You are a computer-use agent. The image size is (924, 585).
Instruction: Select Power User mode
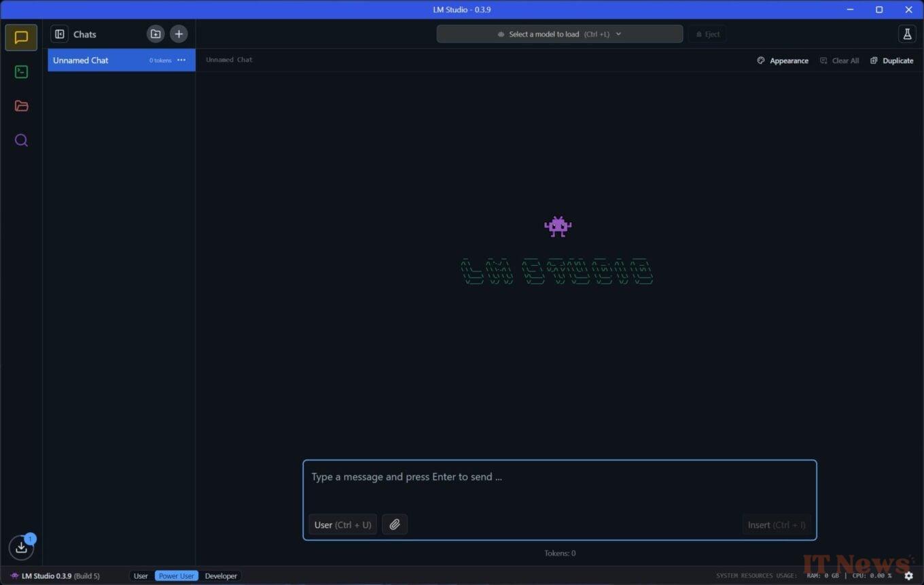pos(177,576)
